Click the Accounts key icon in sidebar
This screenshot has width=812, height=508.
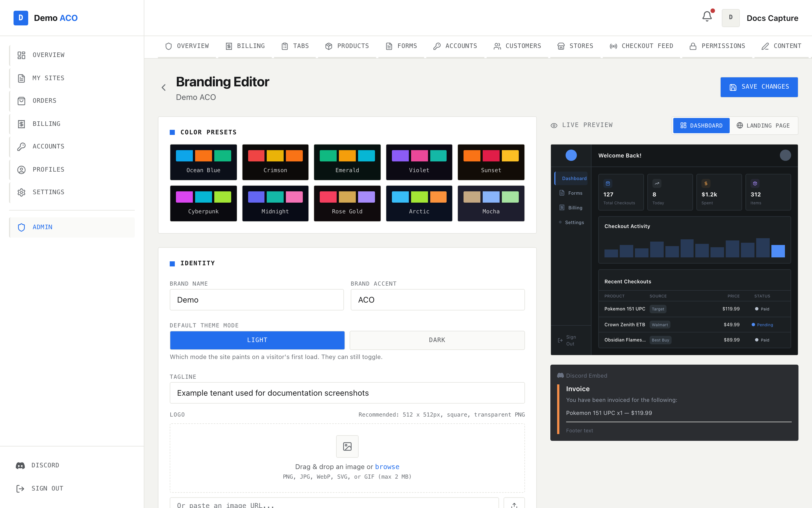(21, 146)
